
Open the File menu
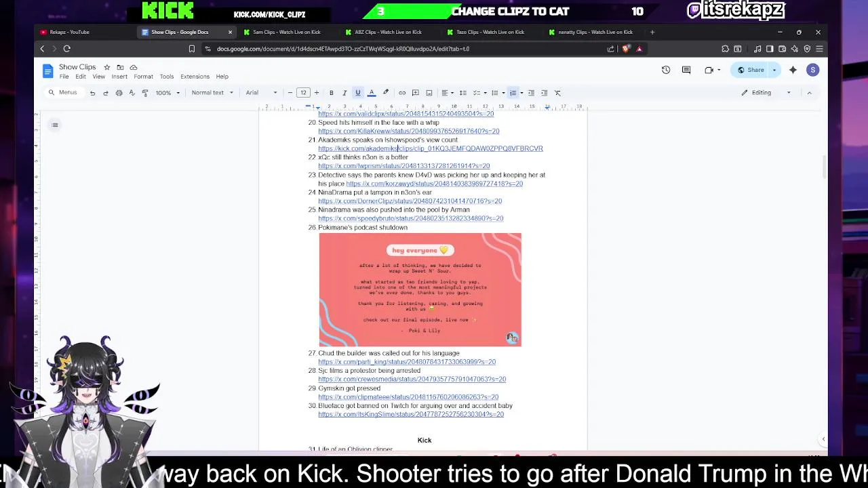pyautogui.click(x=64, y=77)
